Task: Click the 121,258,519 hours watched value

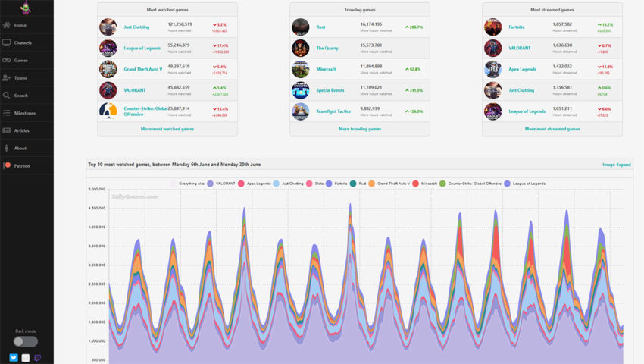Action: point(180,24)
